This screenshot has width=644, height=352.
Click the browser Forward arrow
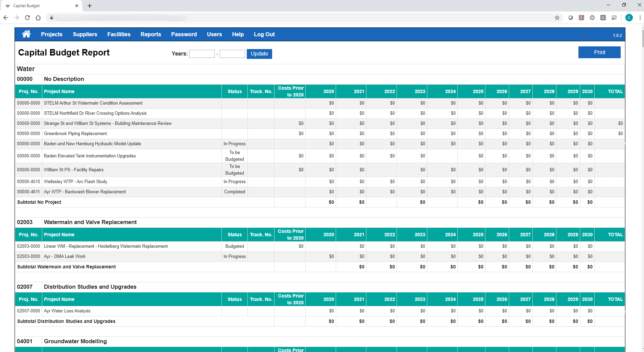point(17,18)
